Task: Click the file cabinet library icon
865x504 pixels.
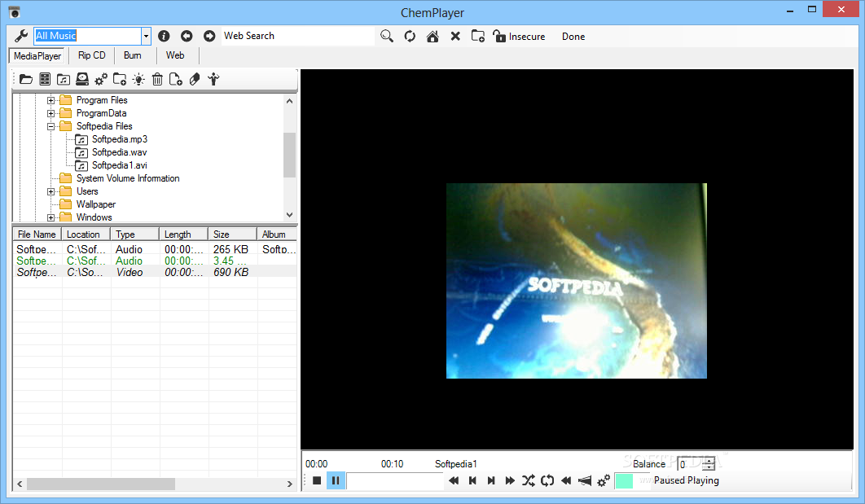Action: pos(45,80)
